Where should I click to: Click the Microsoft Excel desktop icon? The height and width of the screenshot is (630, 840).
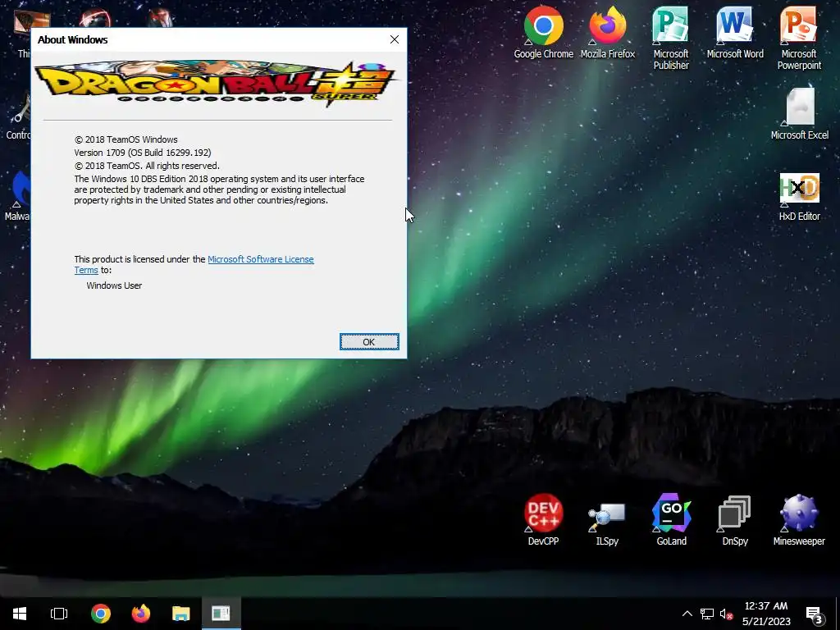[799, 113]
